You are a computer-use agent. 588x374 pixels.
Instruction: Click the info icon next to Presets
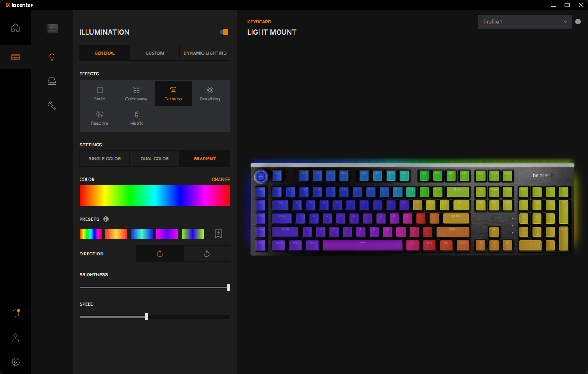(106, 219)
